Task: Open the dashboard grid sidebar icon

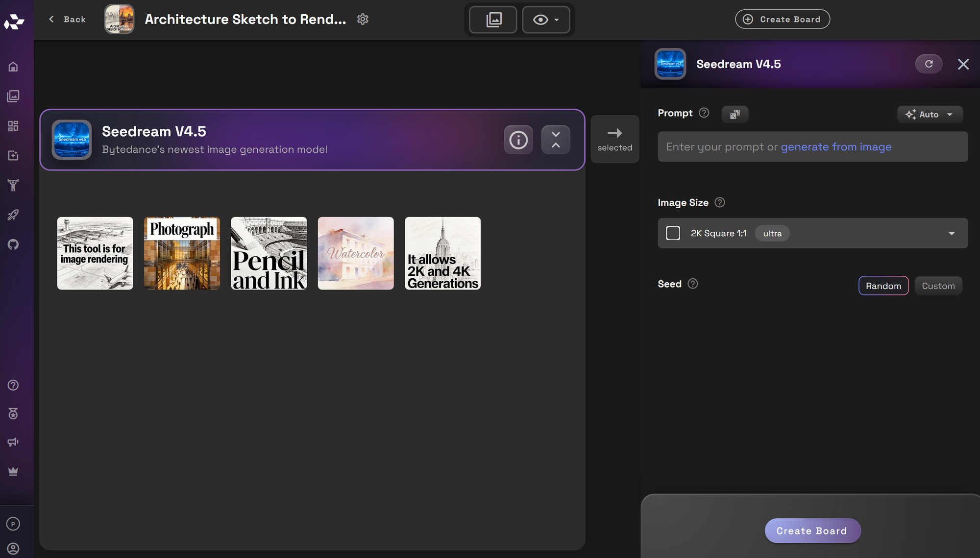Action: coord(13,126)
